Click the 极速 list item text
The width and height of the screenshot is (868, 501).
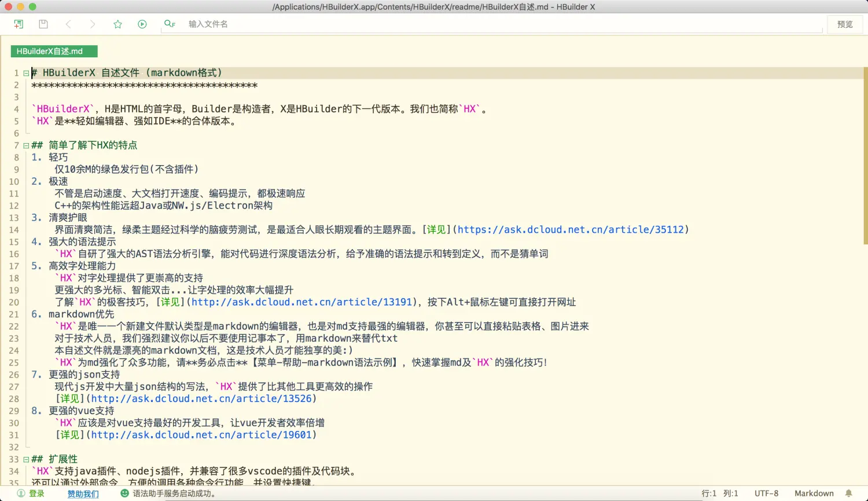pos(58,182)
